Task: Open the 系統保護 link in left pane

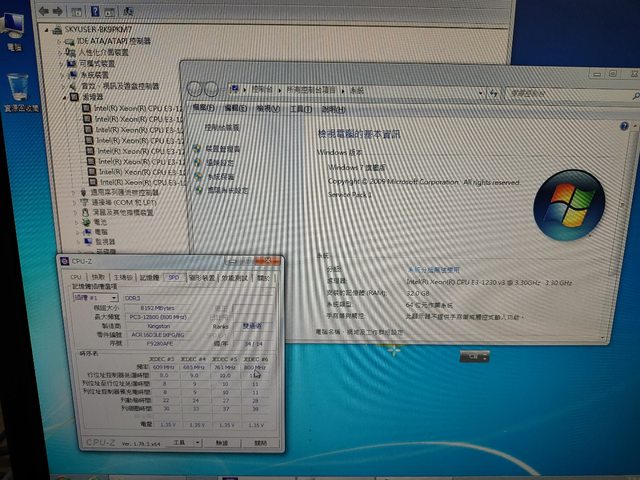Action: (222, 176)
